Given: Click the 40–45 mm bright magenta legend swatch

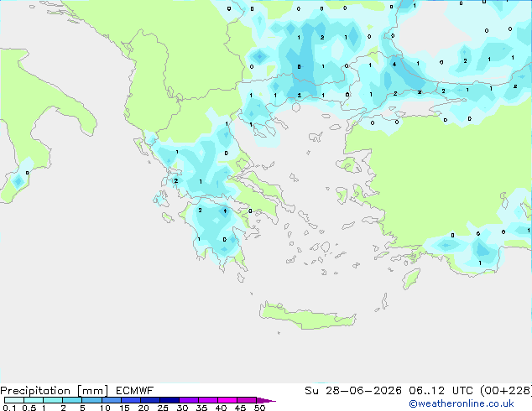Looking at the screenshot, I should 227,400.
